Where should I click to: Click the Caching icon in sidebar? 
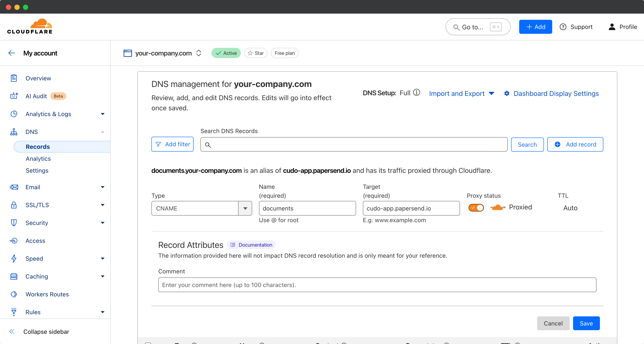tap(14, 276)
